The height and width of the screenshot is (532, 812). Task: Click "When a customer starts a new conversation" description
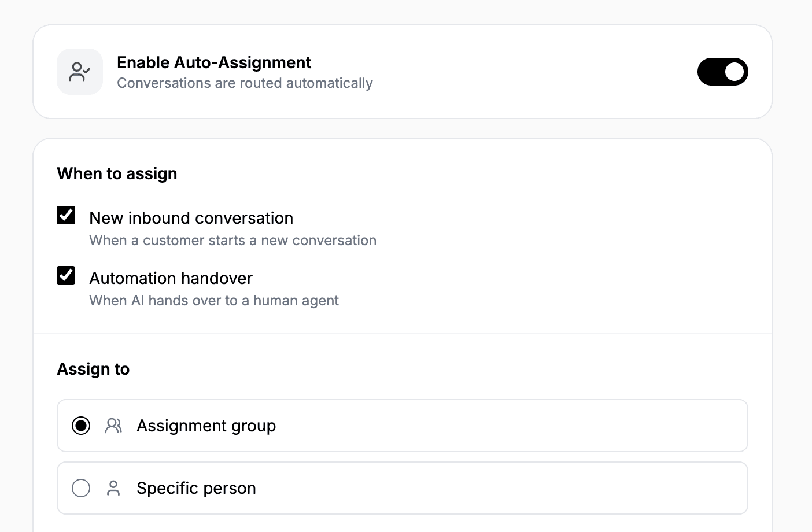pyautogui.click(x=232, y=241)
